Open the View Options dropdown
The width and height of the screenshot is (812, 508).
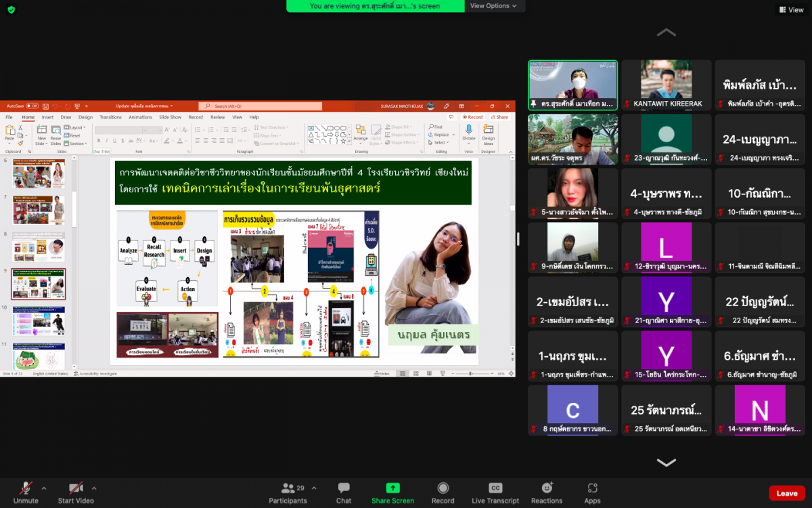(493, 6)
